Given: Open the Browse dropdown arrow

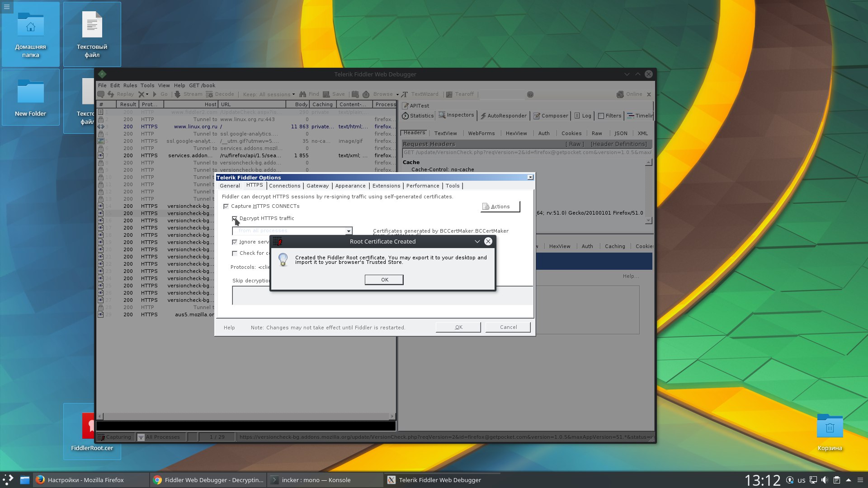Looking at the screenshot, I should tap(398, 95).
